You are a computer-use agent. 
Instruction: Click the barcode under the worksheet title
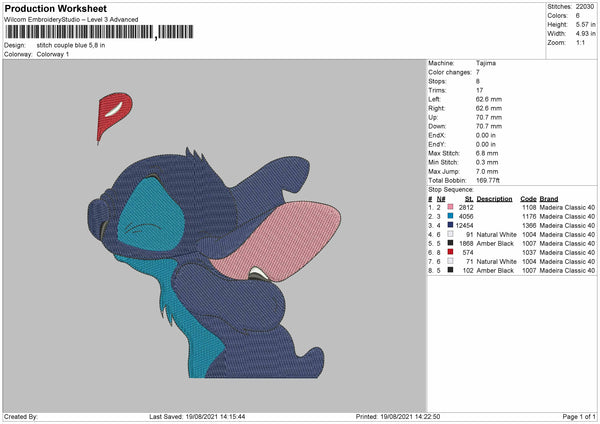pos(99,32)
